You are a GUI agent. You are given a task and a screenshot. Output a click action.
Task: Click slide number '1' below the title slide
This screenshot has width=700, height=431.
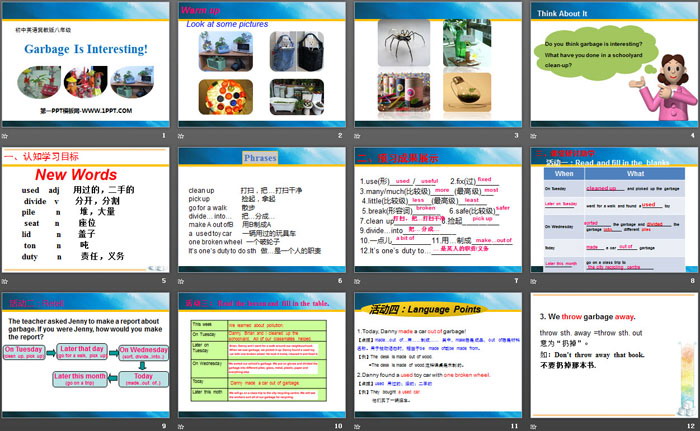tap(164, 135)
